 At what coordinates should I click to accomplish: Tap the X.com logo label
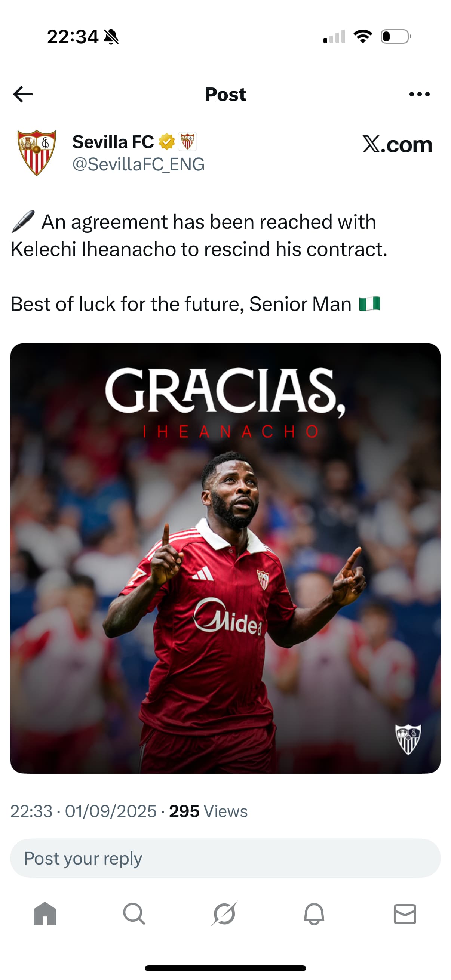(397, 145)
